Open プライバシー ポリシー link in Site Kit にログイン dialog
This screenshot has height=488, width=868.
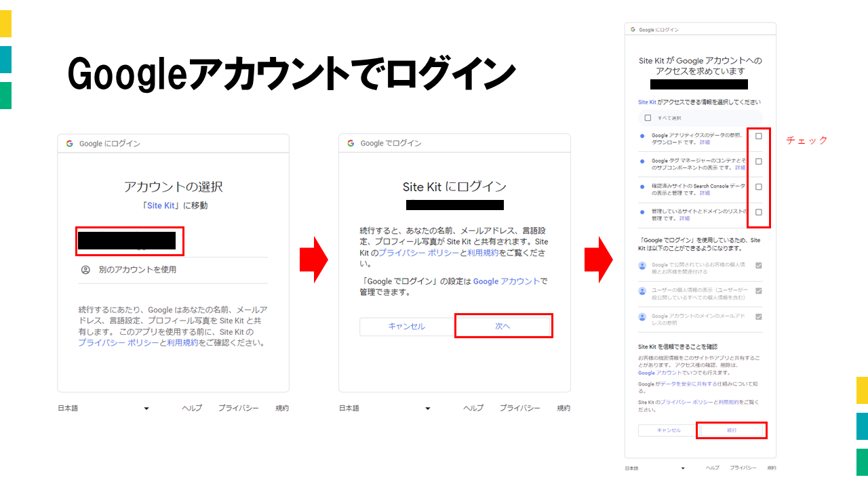tap(419, 252)
